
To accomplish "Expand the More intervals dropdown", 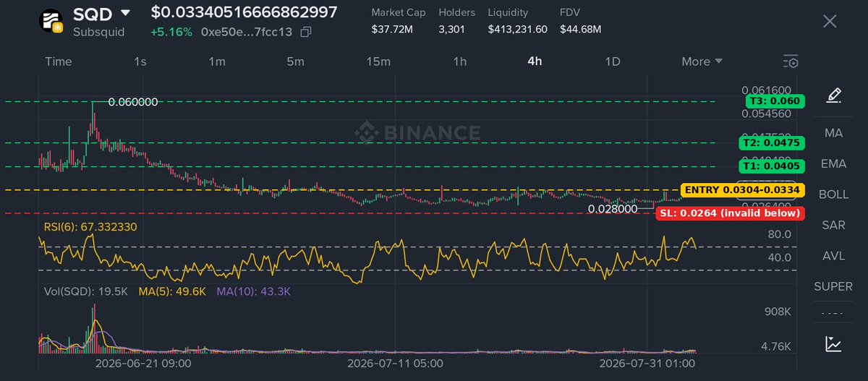I will [702, 61].
